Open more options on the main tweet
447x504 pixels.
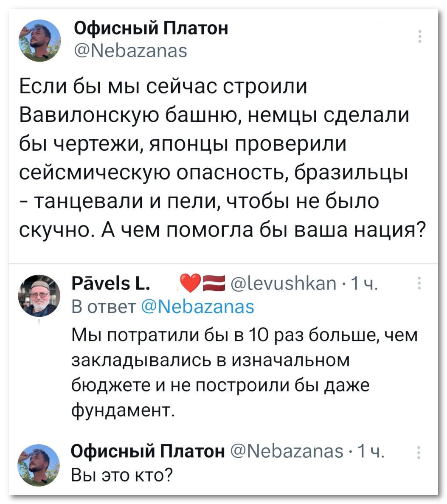tap(419, 37)
